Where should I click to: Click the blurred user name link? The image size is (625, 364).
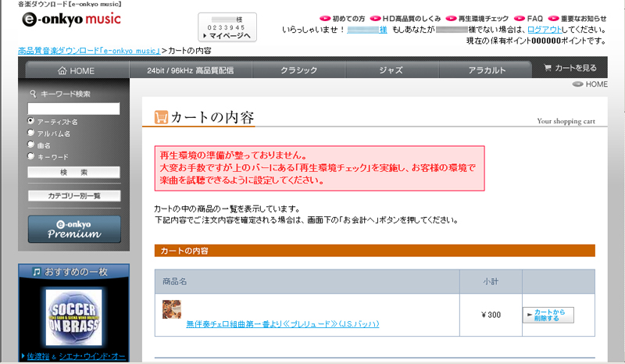367,30
